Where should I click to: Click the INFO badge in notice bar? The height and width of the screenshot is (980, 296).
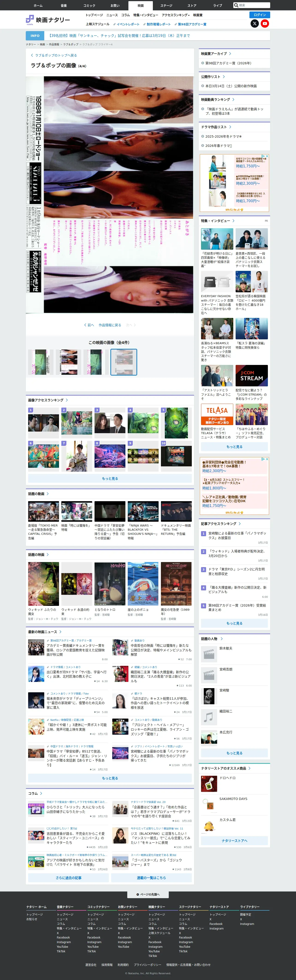tap(35, 36)
